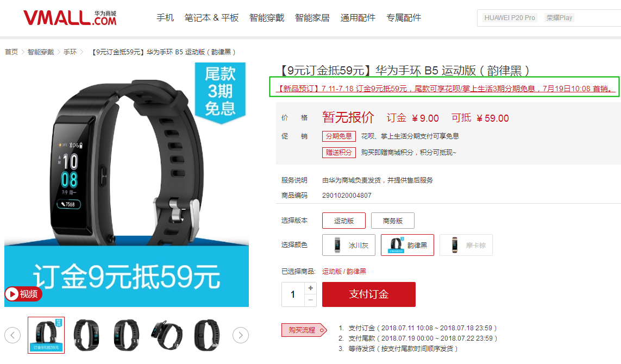
Task: Go to 首页 in the breadcrumb
Action: pos(11,52)
